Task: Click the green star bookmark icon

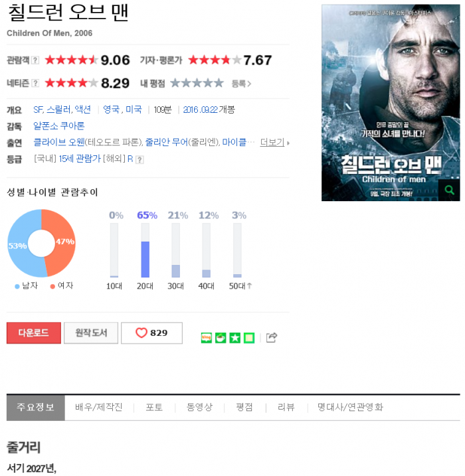Action: pos(234,337)
